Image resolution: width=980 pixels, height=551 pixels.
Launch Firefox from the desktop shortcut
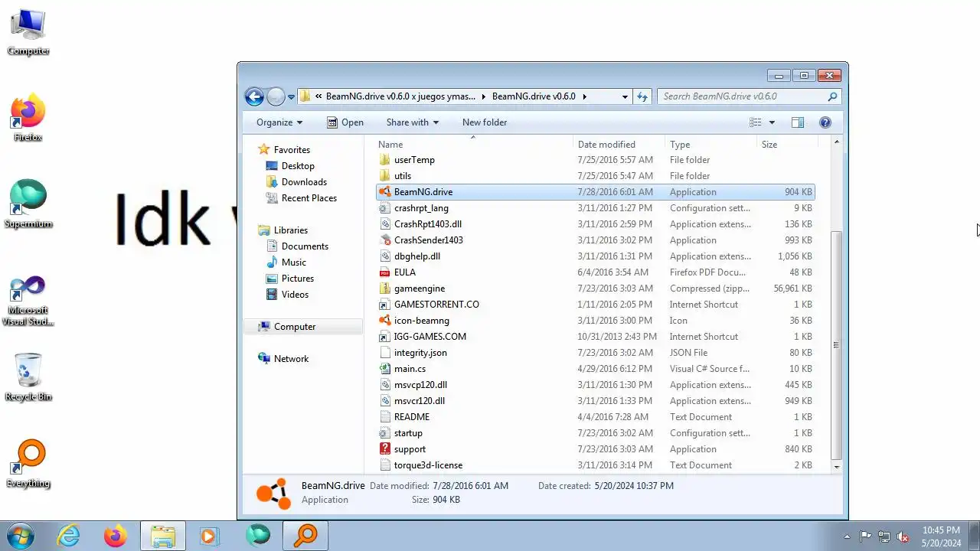point(28,118)
